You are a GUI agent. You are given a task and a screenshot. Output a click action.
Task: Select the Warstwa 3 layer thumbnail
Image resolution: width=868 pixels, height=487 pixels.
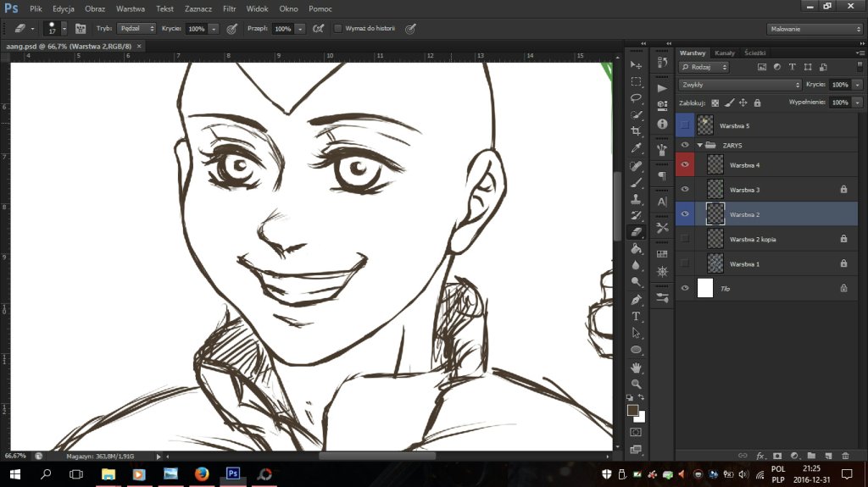[x=715, y=189]
